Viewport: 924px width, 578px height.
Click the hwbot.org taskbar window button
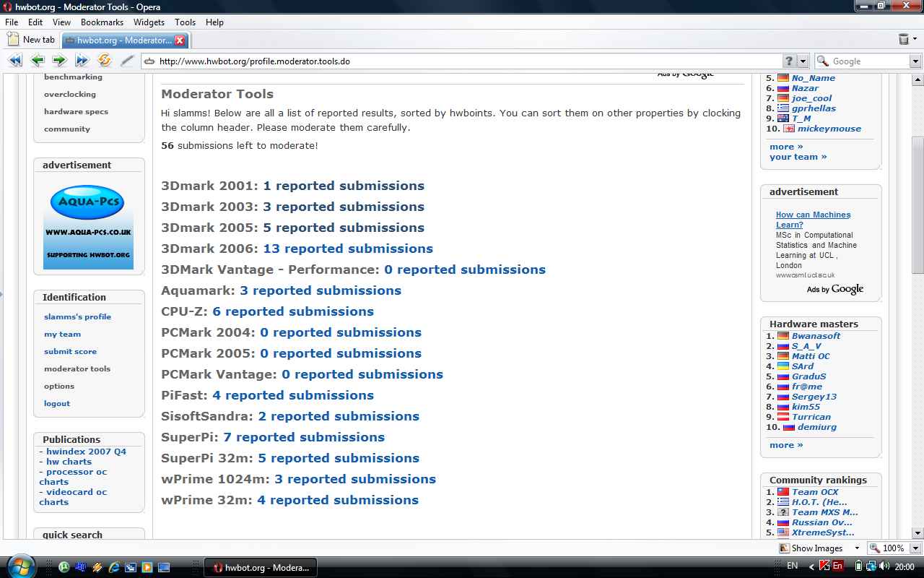click(x=261, y=567)
